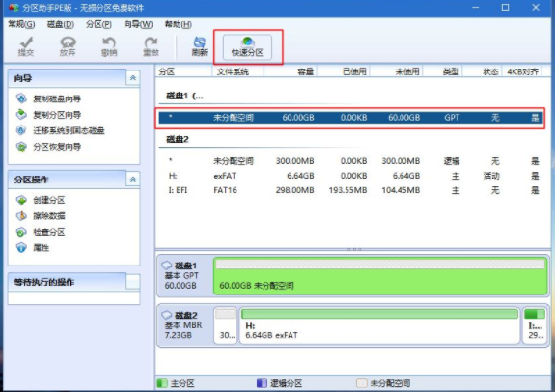The height and width of the screenshot is (392, 555).
Task: Sort by the 已使用 column header
Action: [x=343, y=71]
